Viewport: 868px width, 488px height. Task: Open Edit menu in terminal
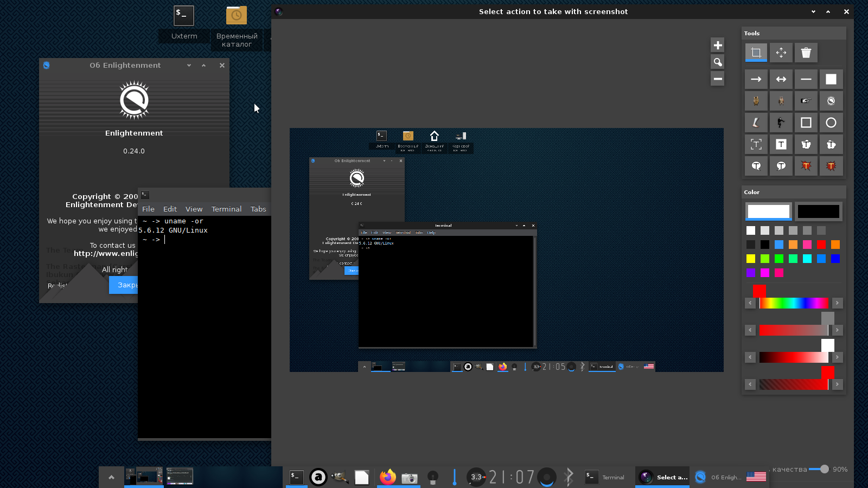click(170, 209)
